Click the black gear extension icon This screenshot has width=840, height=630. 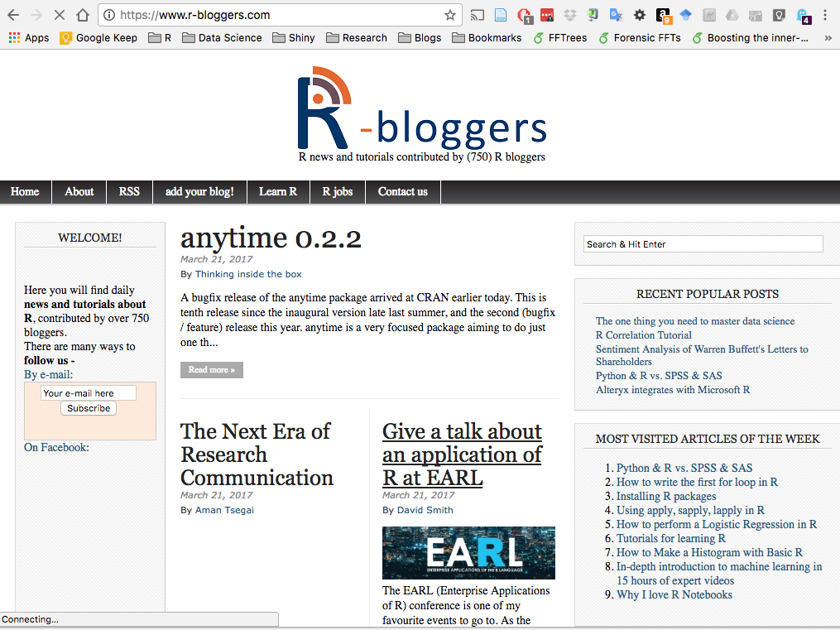point(640,15)
